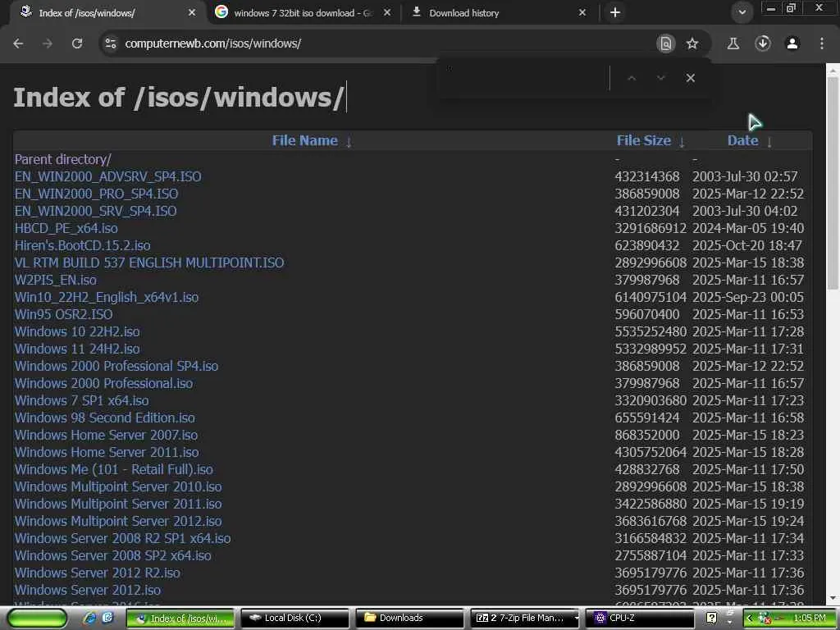Bookmark this page with the star icon
This screenshot has height=630, width=840.
692,43
